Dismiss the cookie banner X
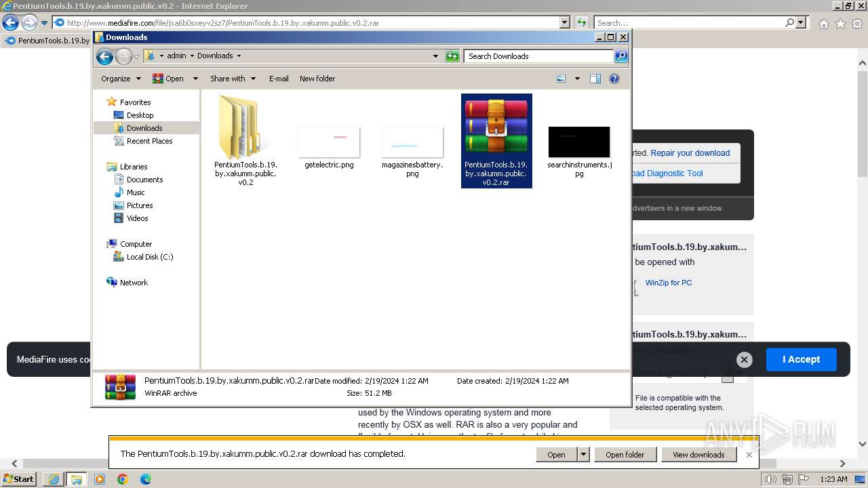Image resolution: width=868 pixels, height=488 pixels. coord(744,360)
